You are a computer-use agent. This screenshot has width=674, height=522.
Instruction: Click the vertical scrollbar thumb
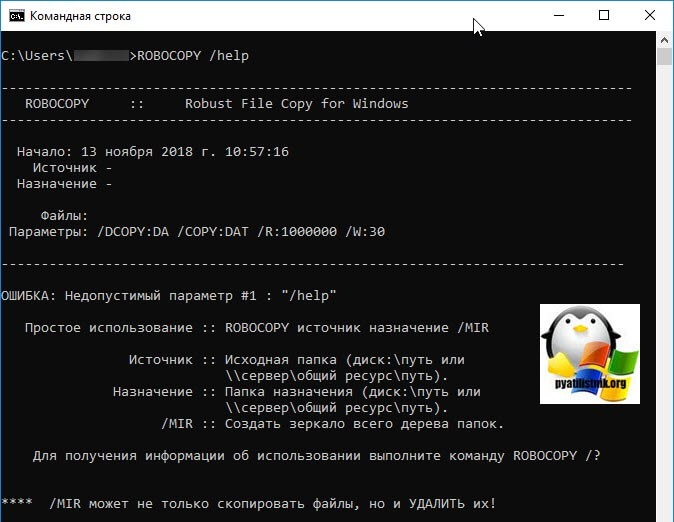tap(665, 56)
